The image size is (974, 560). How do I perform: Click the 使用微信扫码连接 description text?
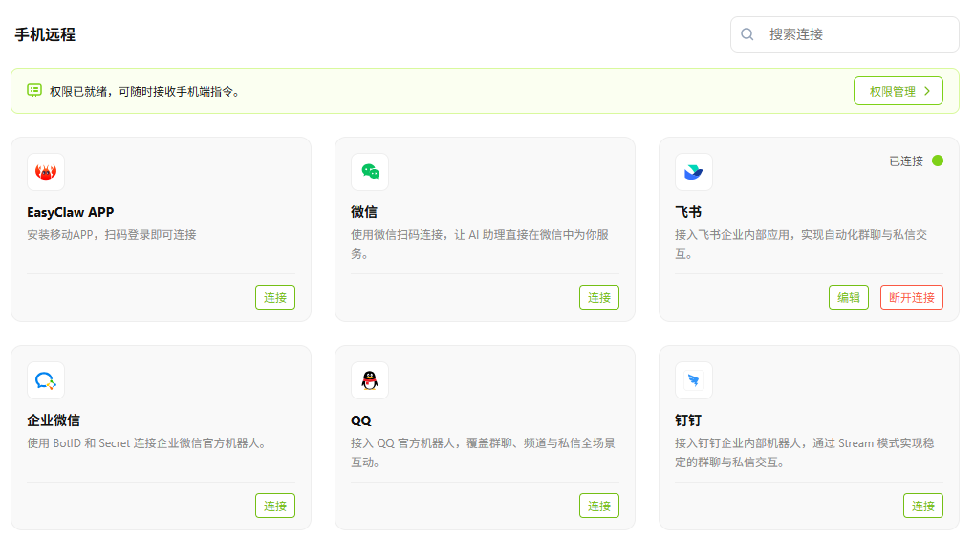[480, 244]
